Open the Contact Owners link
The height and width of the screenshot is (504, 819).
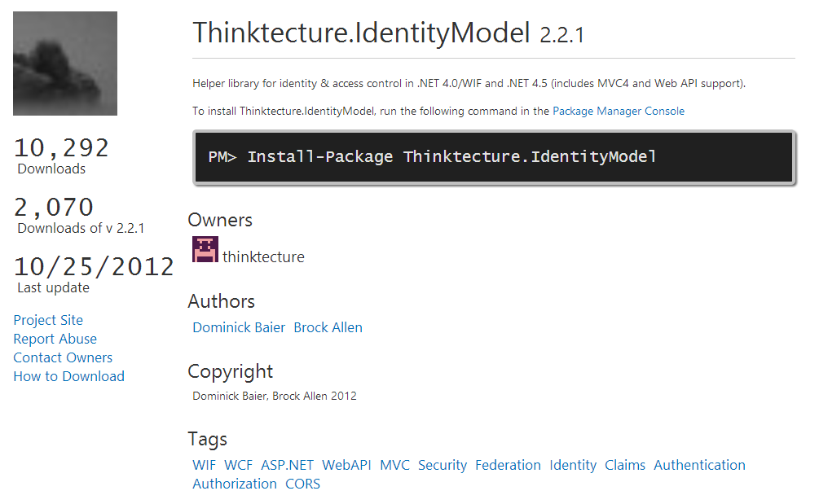(x=63, y=357)
